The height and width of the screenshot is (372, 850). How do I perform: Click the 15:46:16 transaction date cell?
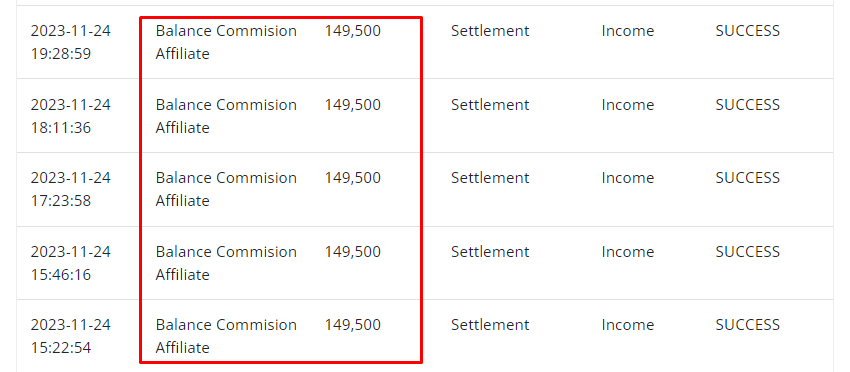[70, 263]
